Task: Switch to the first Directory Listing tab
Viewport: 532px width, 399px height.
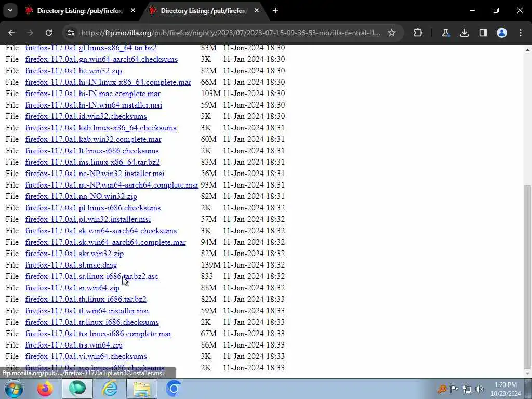Action: (x=79, y=11)
